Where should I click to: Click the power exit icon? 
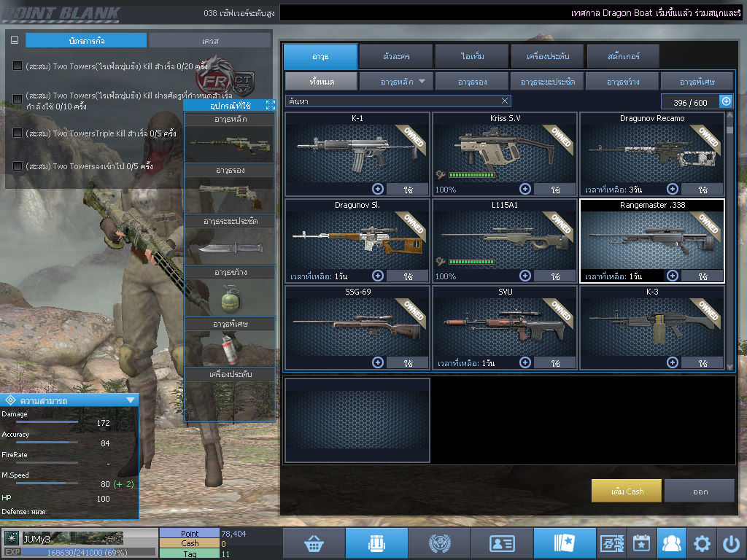731,543
